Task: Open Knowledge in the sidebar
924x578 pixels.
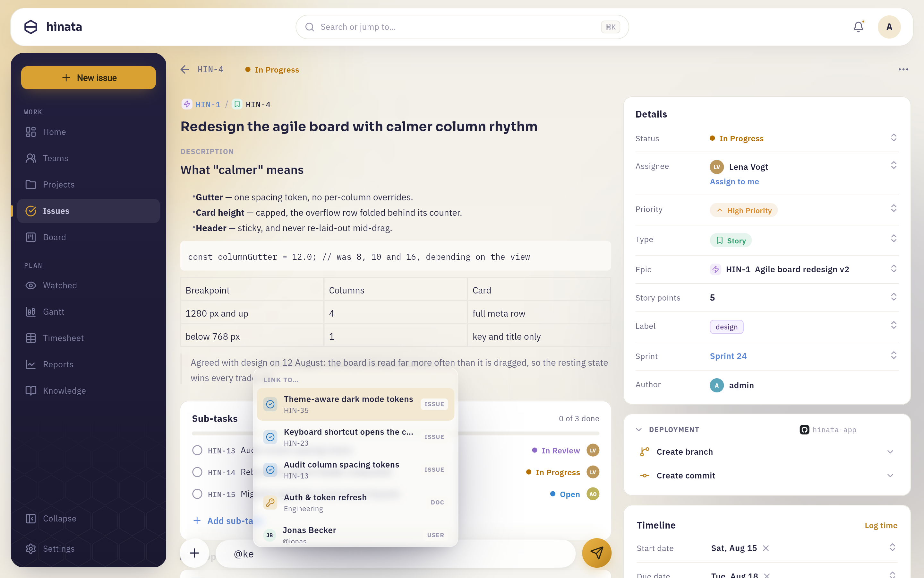Action: point(89,391)
